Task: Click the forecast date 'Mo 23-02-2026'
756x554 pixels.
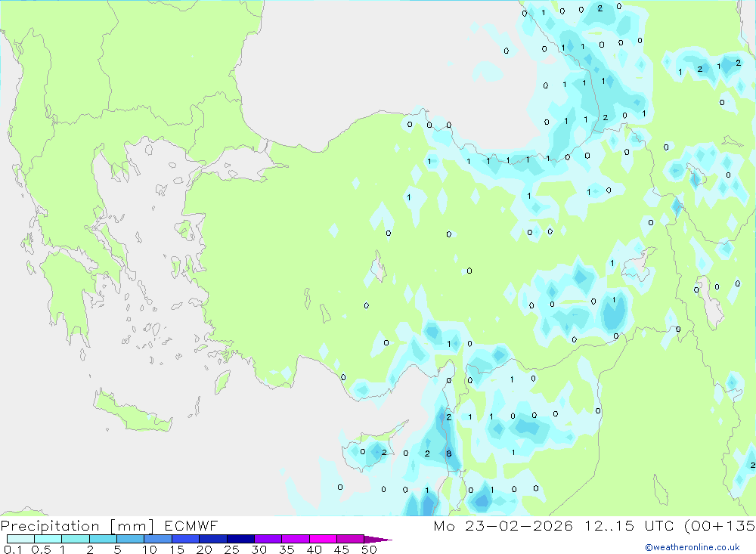Action: [x=503, y=525]
